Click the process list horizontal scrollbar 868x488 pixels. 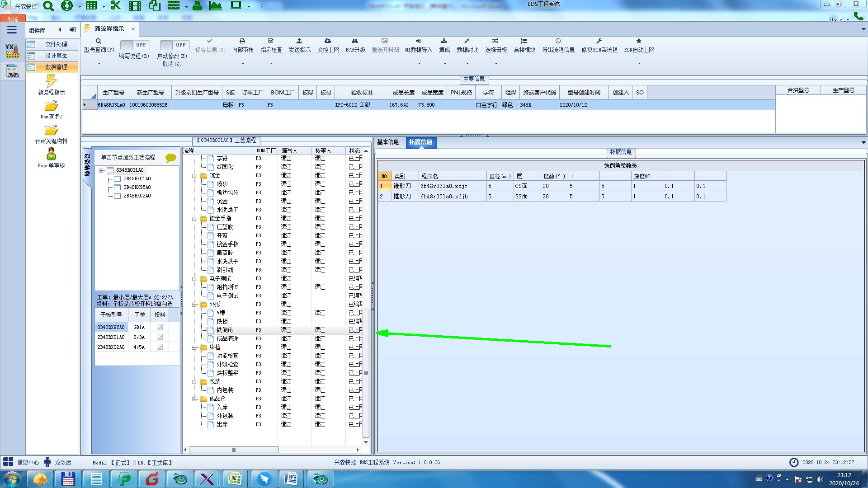coord(234,450)
